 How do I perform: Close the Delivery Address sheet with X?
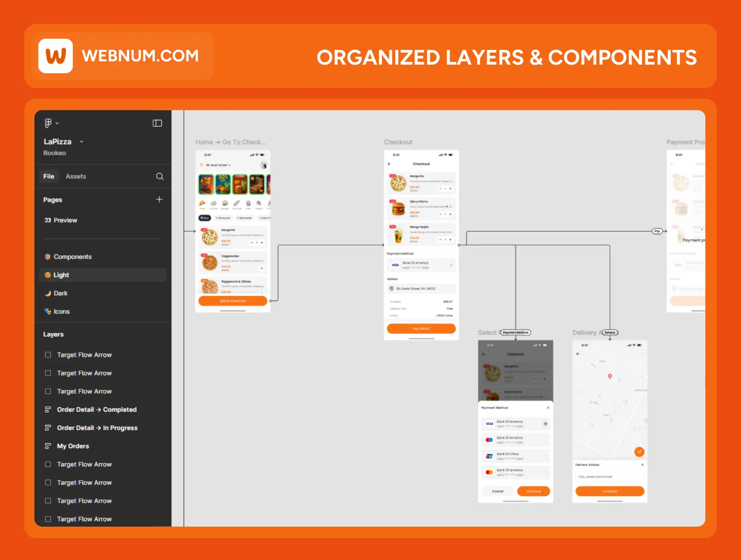(642, 464)
